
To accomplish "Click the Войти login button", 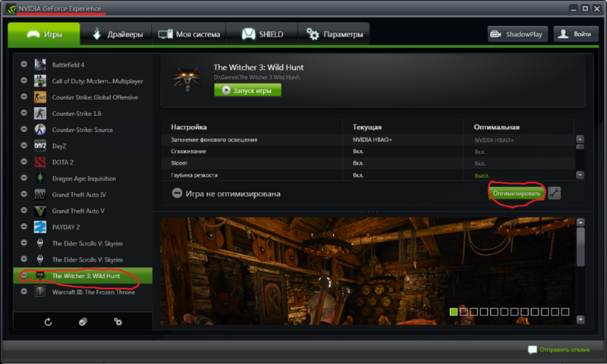I will 576,34.
